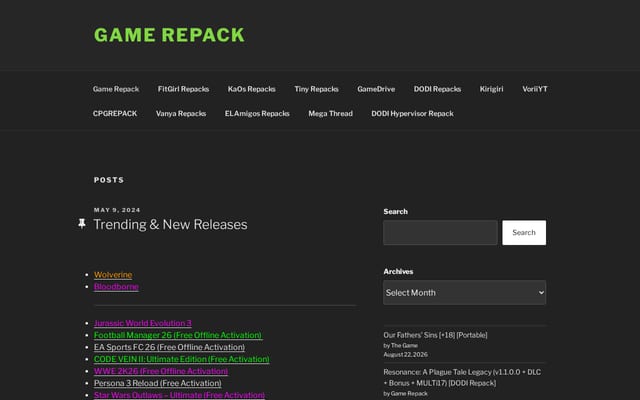Focus the sidebar search input field
This screenshot has width=640, height=400.
[x=440, y=233]
